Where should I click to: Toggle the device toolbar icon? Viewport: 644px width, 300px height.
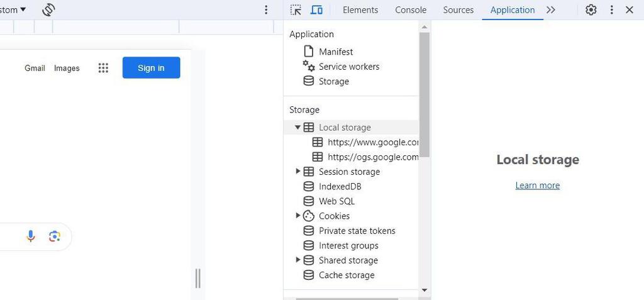[x=316, y=10]
